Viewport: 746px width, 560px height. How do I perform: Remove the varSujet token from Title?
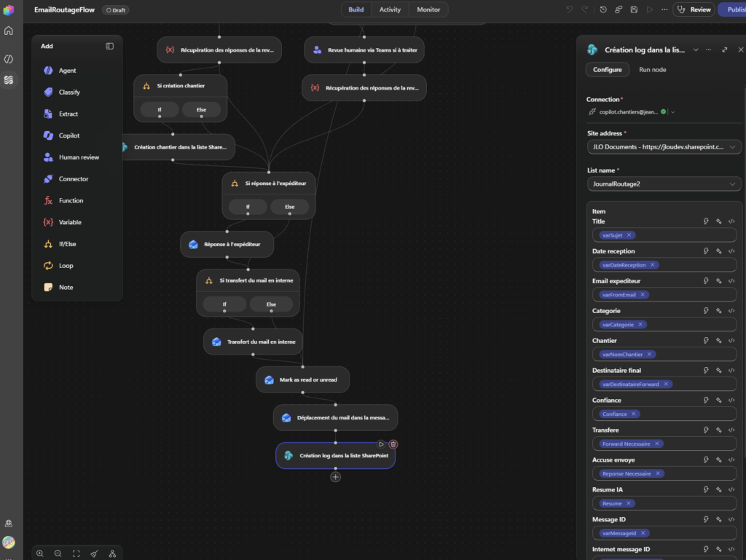[629, 234]
